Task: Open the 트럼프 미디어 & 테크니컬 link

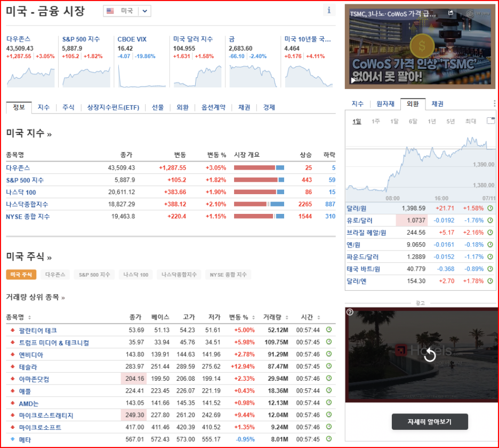Action: (x=54, y=342)
